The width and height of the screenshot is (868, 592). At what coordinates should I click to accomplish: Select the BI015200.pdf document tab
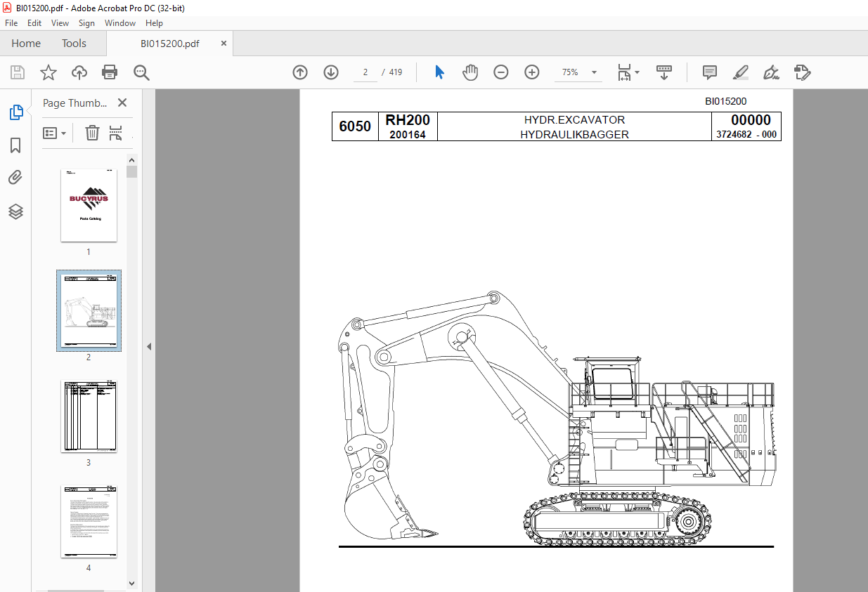click(169, 44)
